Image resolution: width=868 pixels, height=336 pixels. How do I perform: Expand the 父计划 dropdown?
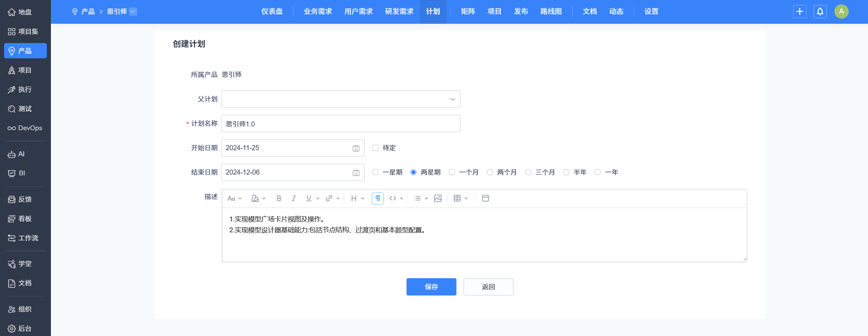pos(341,99)
